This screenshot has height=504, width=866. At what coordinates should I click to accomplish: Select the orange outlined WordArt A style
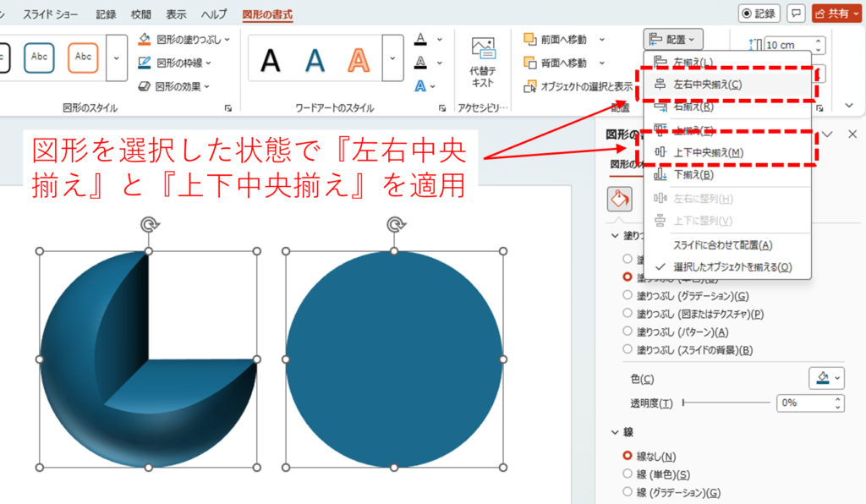(359, 59)
